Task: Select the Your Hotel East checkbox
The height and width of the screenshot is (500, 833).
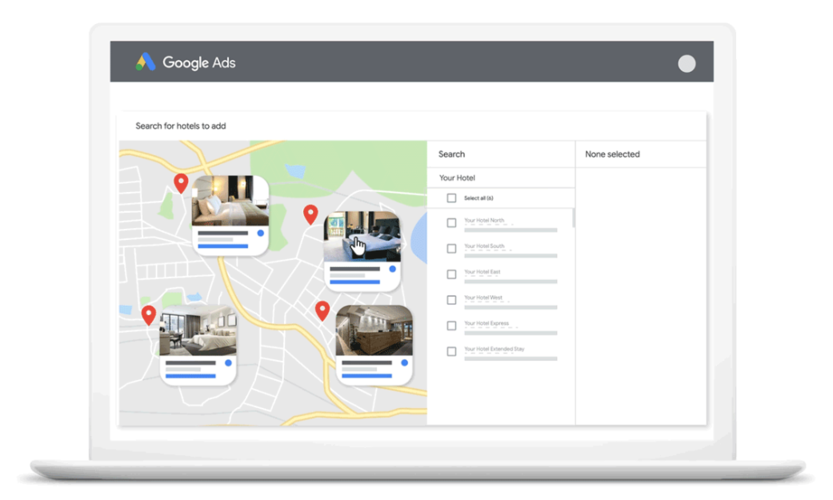Action: (451, 274)
